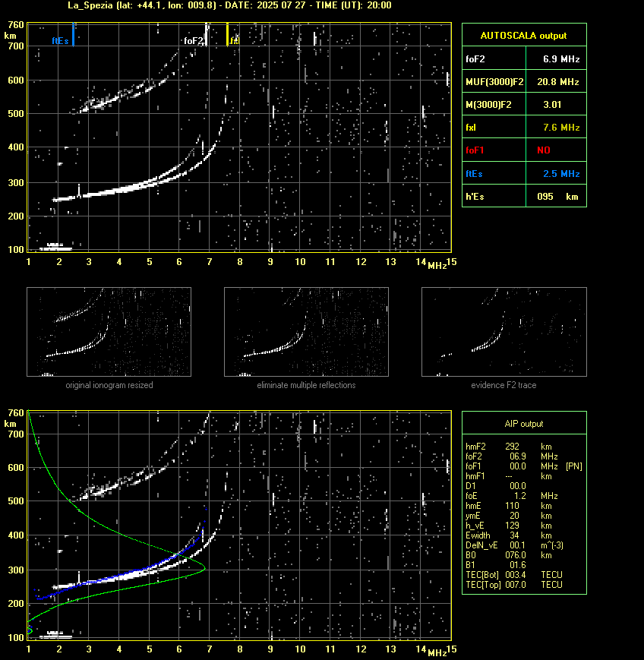Click the yellow fxI marker line
The width and height of the screenshot is (644, 660).
(227, 34)
